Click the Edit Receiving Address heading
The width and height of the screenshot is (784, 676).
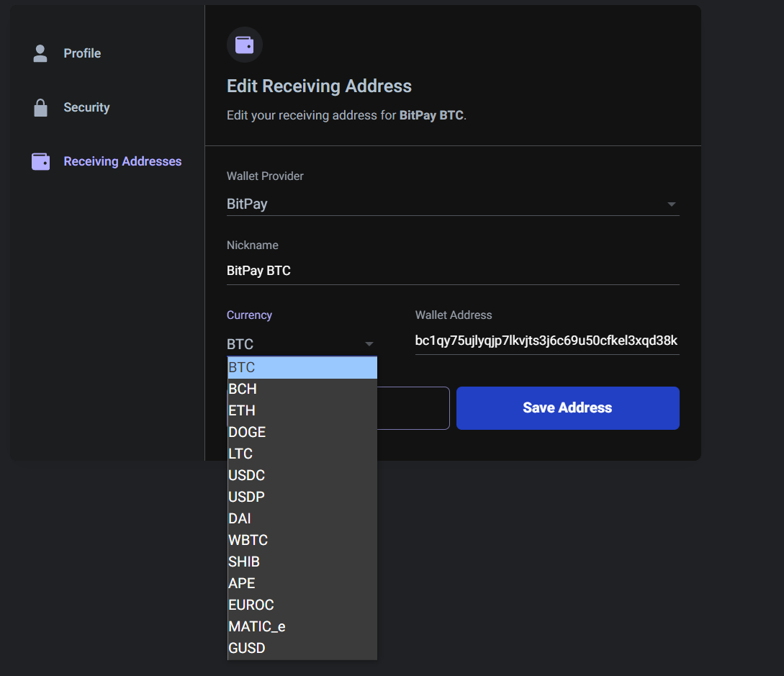(319, 86)
